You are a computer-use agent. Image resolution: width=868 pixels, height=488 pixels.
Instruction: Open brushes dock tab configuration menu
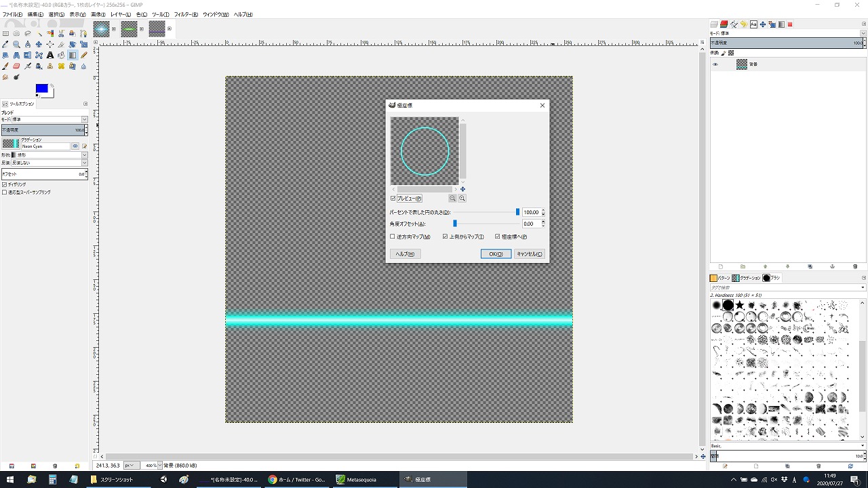(x=863, y=278)
